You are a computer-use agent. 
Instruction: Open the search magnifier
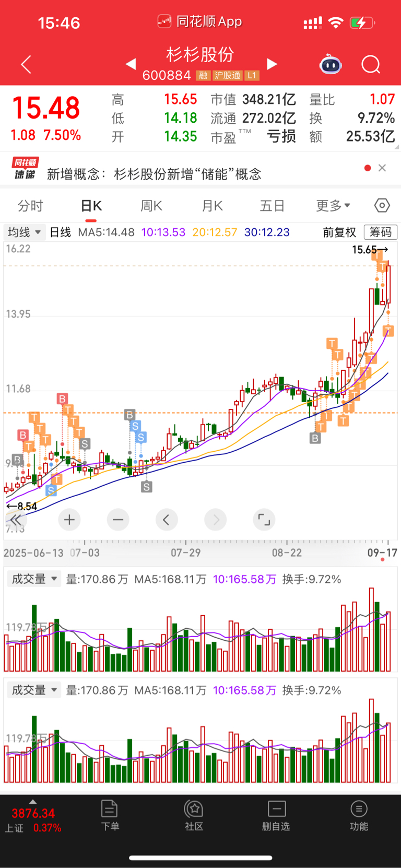[371, 64]
